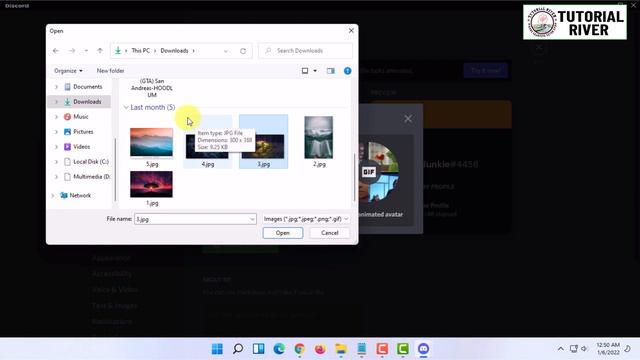The image size is (640, 360).
Task: Open the blue help icon
Action: pyautogui.click(x=347, y=71)
